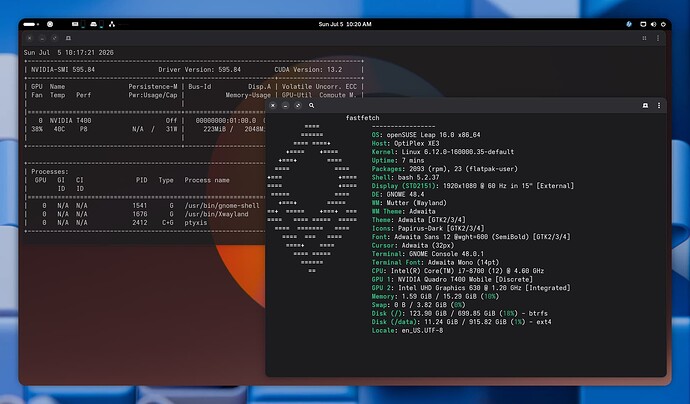This screenshot has height=404, width=690.
Task: Click the Kernel line in fastfetch output
Action: (x=443, y=152)
